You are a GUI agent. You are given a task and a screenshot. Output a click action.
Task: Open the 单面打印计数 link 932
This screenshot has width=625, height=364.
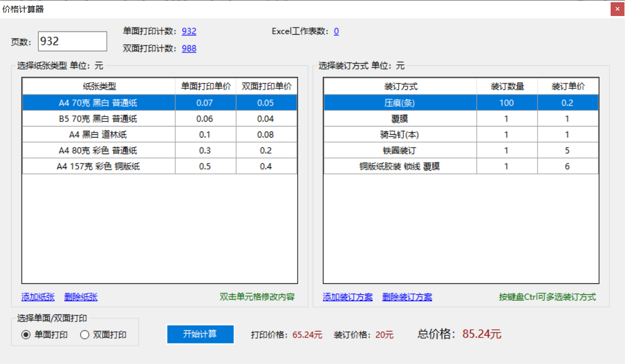point(189,31)
